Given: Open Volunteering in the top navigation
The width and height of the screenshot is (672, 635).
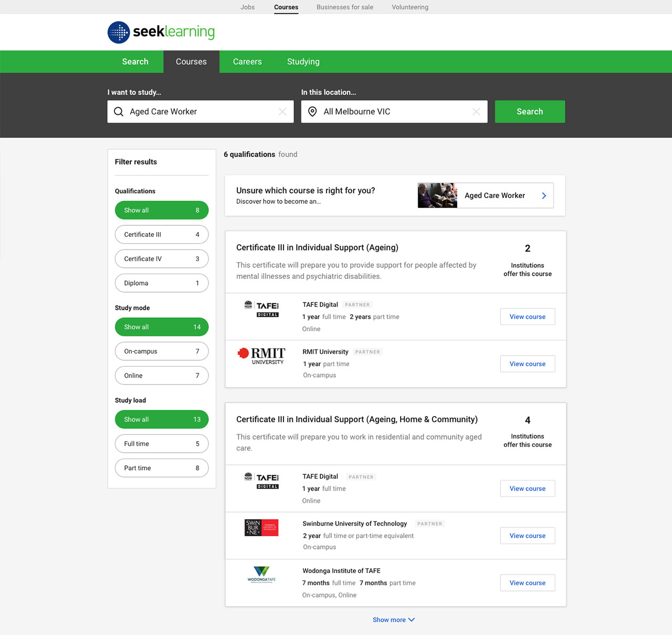Looking at the screenshot, I should [410, 7].
